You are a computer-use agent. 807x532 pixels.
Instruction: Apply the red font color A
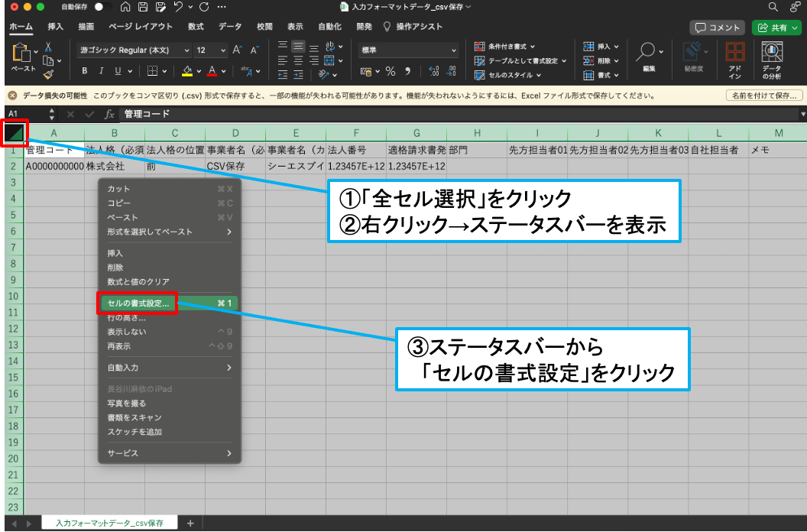212,71
